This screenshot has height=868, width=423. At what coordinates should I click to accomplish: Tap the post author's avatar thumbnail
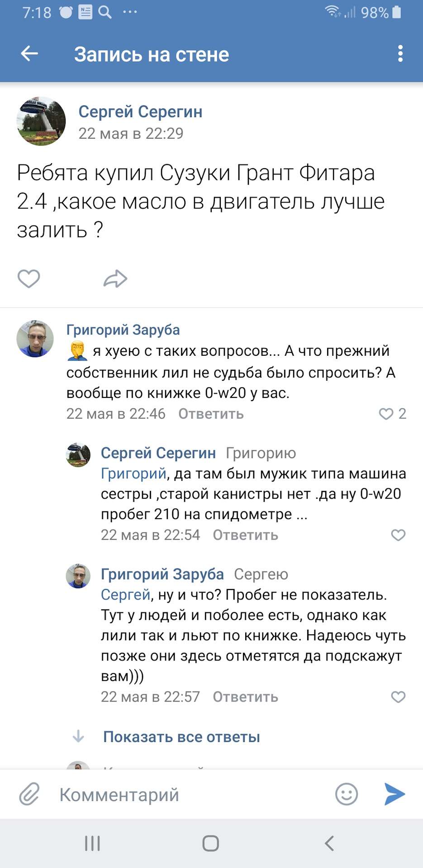(x=41, y=121)
